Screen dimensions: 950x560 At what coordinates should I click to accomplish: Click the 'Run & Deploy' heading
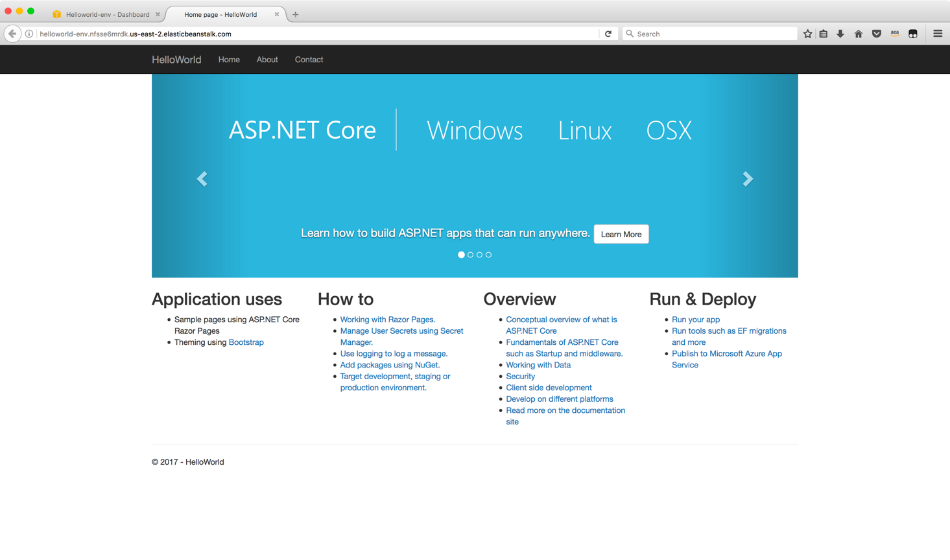click(703, 299)
